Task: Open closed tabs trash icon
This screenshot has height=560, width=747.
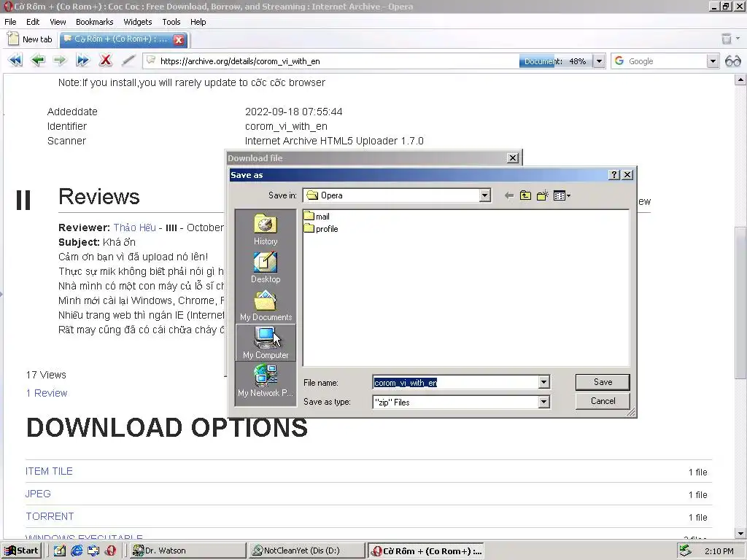Action: (727, 39)
